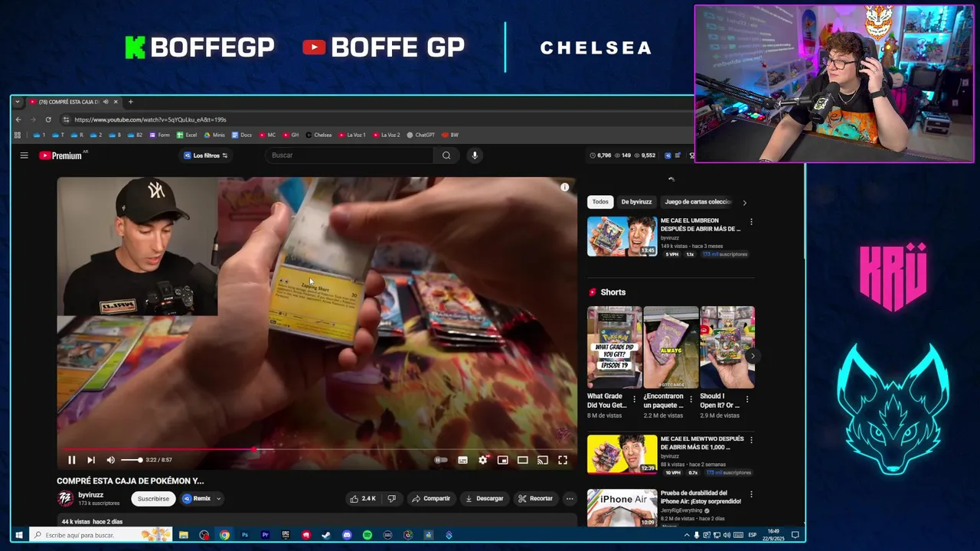
Task: Open the Form bookmark
Action: coord(159,135)
